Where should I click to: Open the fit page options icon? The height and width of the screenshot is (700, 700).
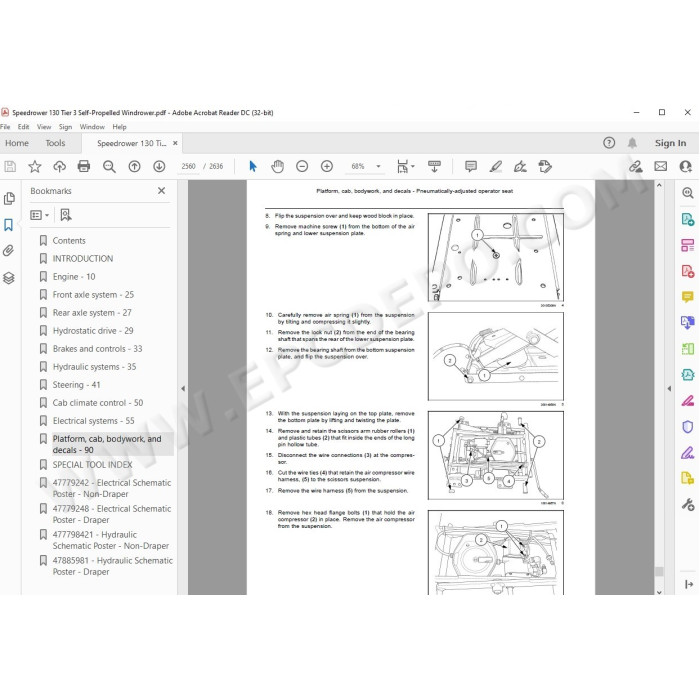point(405,167)
